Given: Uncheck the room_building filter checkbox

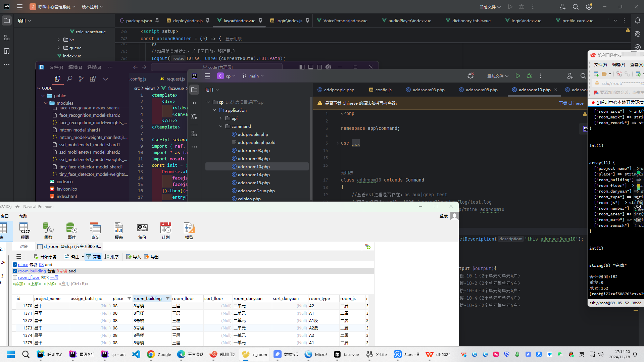Looking at the screenshot, I should tap(15, 271).
